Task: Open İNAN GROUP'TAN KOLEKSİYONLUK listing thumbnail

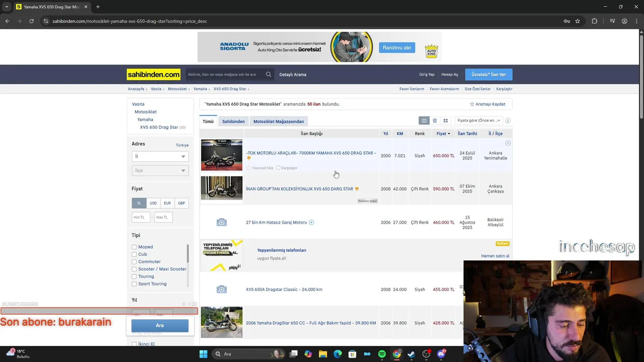Action: tap(221, 188)
